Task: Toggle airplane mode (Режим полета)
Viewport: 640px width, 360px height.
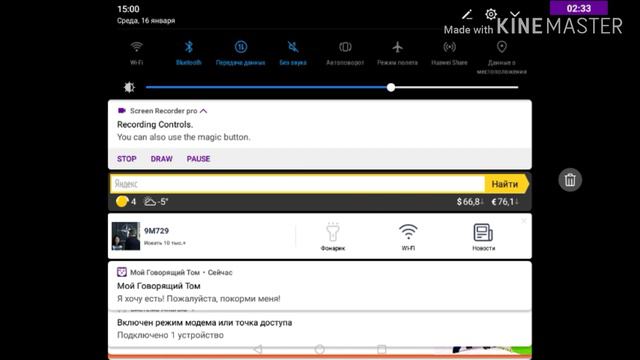Action: pyautogui.click(x=397, y=53)
